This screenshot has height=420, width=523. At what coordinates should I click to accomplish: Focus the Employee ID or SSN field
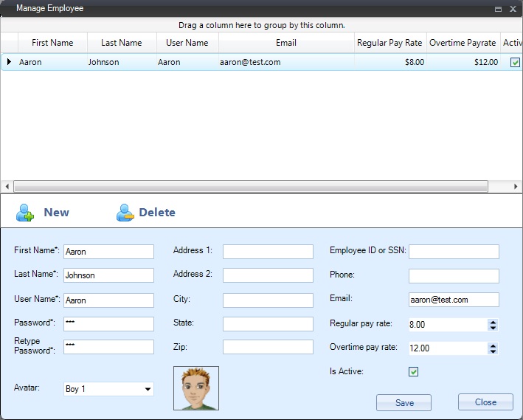click(454, 252)
